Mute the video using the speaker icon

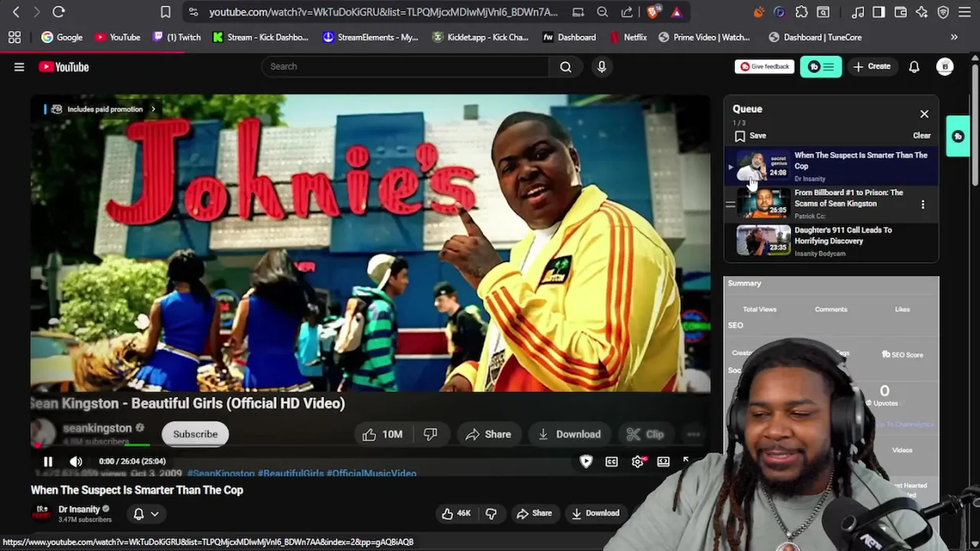click(76, 461)
